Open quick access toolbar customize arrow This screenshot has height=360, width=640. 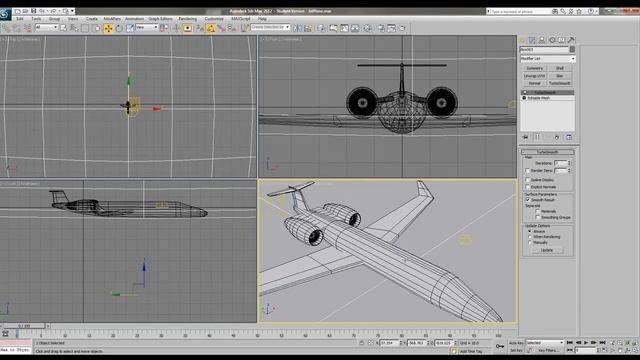click(x=73, y=11)
